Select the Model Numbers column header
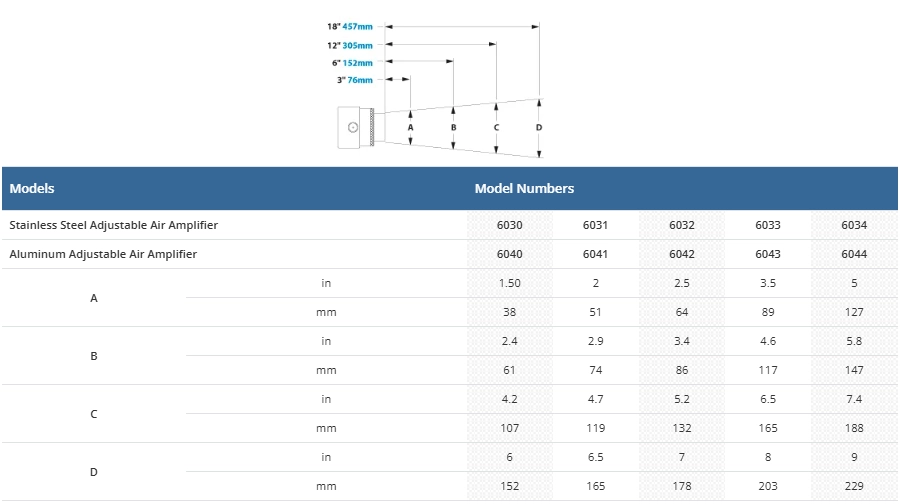 point(524,188)
